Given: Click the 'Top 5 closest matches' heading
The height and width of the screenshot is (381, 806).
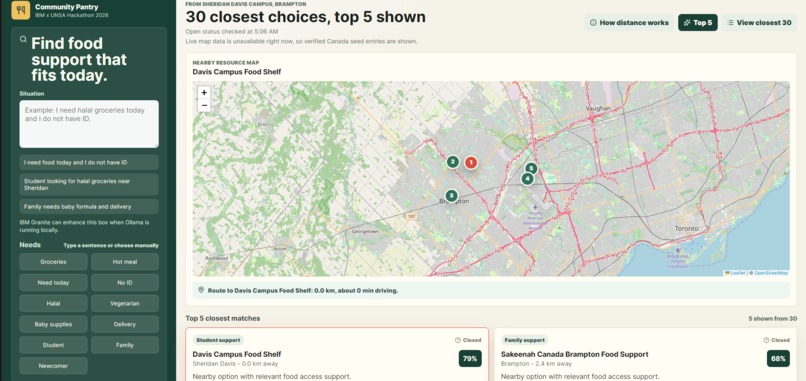Looking at the screenshot, I should (223, 318).
